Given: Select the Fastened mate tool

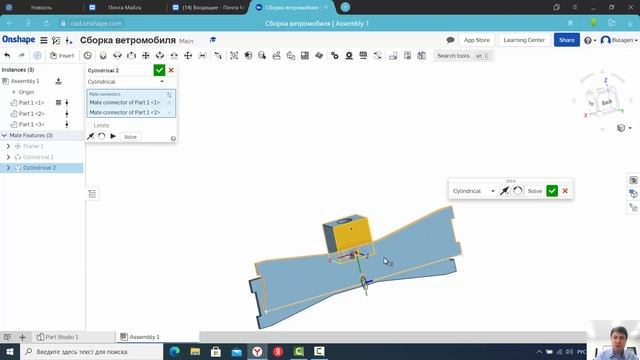Looking at the screenshot, I should point(103,56).
